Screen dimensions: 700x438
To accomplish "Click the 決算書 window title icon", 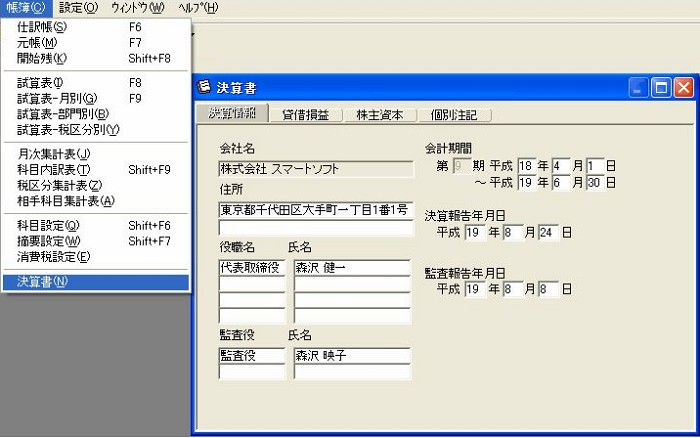I will coord(205,88).
